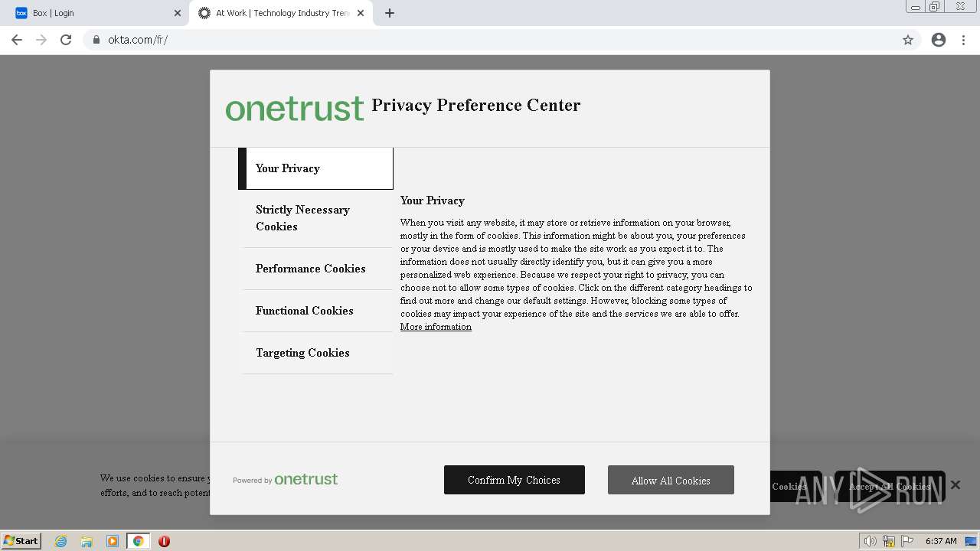Click the Powered by onetrust footer logo
The width and height of the screenshot is (980, 551).
pos(285,479)
